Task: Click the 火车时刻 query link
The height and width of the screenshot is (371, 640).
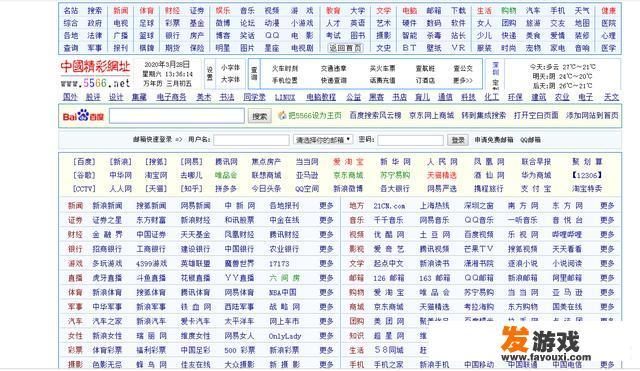Action: pyautogui.click(x=285, y=69)
